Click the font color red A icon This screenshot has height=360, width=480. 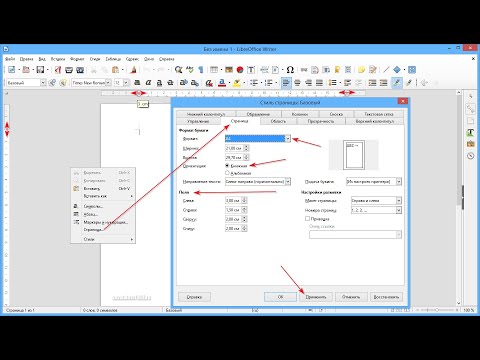pos(222,83)
